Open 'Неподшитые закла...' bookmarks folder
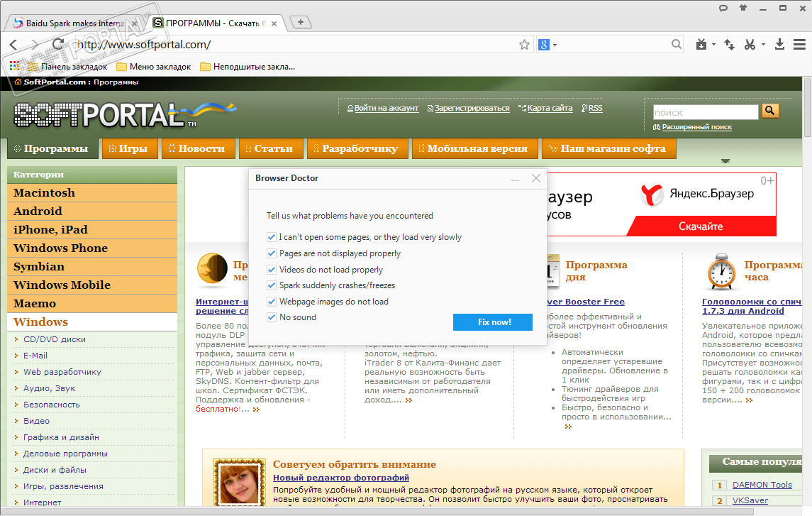The height and width of the screenshot is (516, 812). (x=248, y=66)
